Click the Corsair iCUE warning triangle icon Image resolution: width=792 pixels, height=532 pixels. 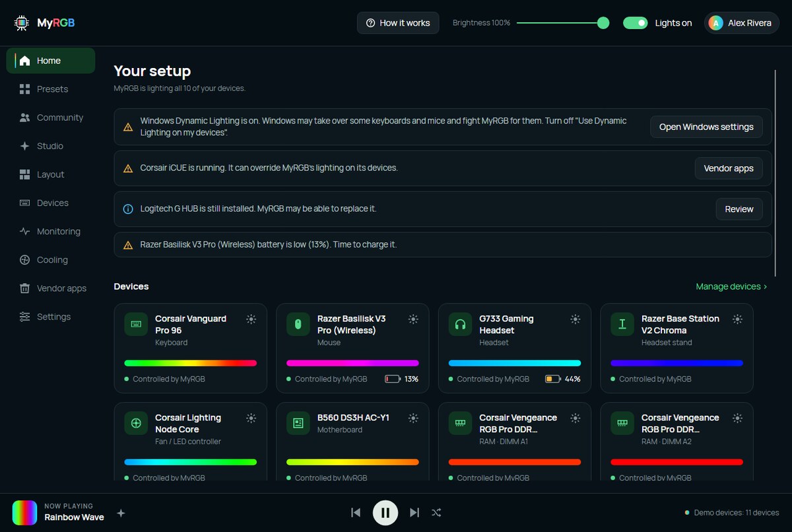coord(128,168)
